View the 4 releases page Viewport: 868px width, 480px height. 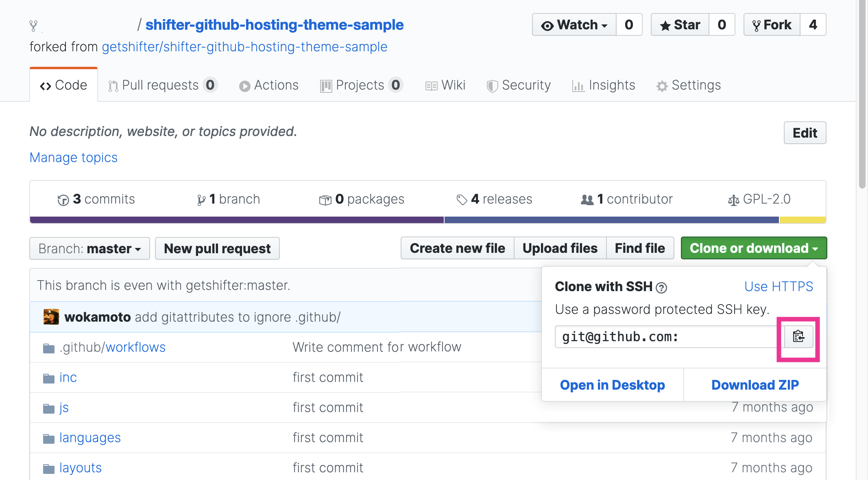(x=494, y=199)
